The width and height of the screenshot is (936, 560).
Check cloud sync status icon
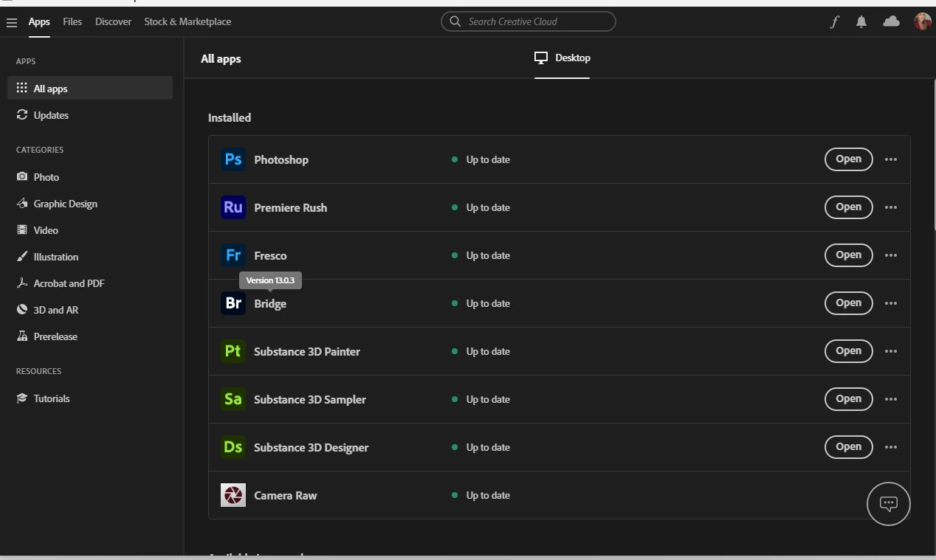(891, 21)
